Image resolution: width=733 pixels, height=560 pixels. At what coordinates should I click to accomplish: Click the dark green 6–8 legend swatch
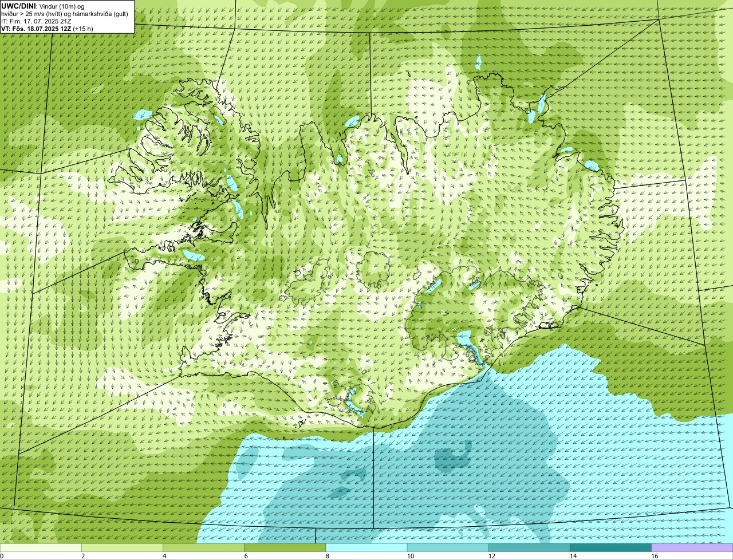click(285, 547)
